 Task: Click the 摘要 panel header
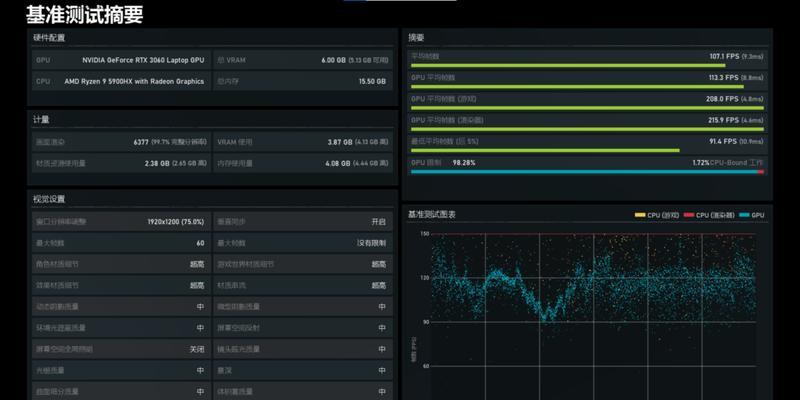416,38
